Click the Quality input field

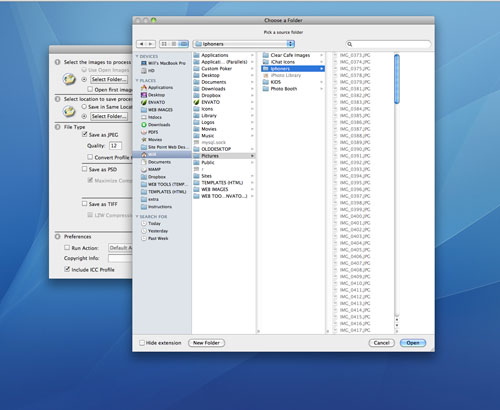click(115, 146)
